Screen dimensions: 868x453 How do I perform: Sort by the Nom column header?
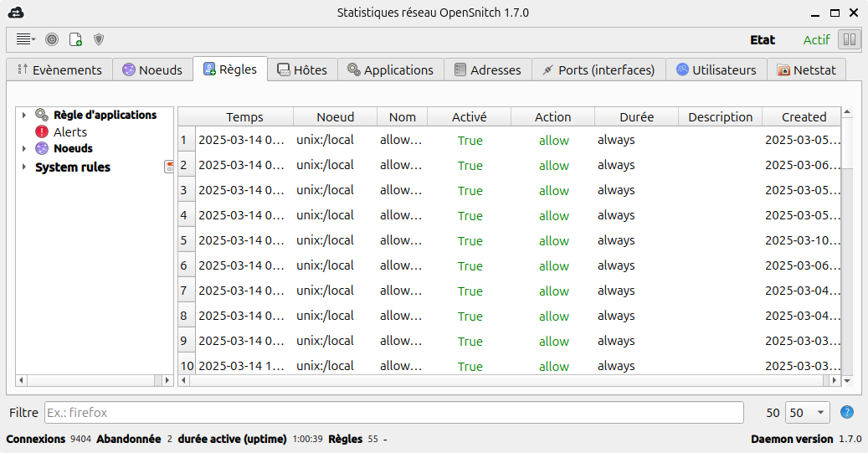[403, 117]
